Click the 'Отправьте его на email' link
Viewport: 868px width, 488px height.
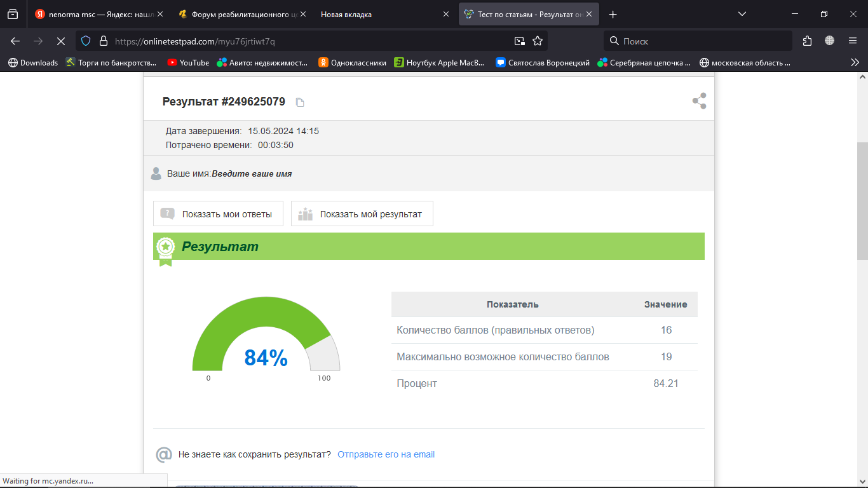pyautogui.click(x=386, y=454)
